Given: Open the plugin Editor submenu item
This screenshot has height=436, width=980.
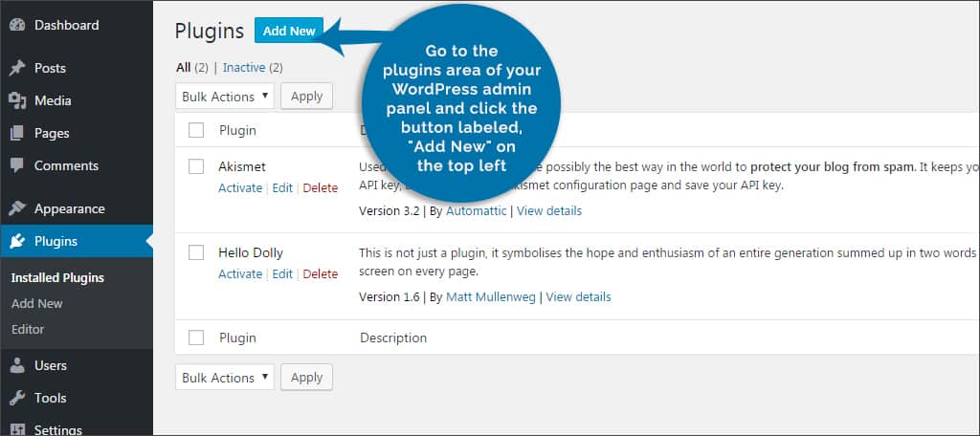Looking at the screenshot, I should pyautogui.click(x=28, y=329).
